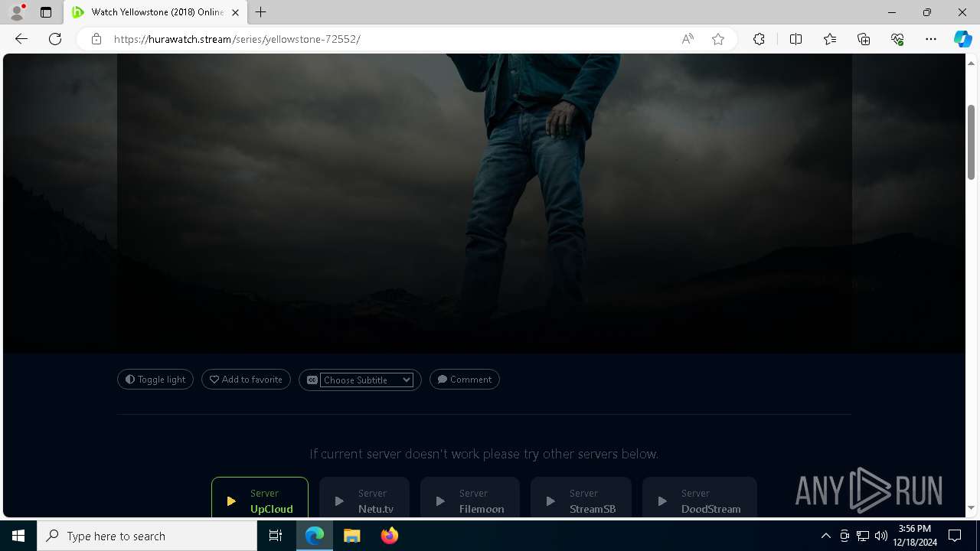Open the profile account icon

pyautogui.click(x=17, y=12)
